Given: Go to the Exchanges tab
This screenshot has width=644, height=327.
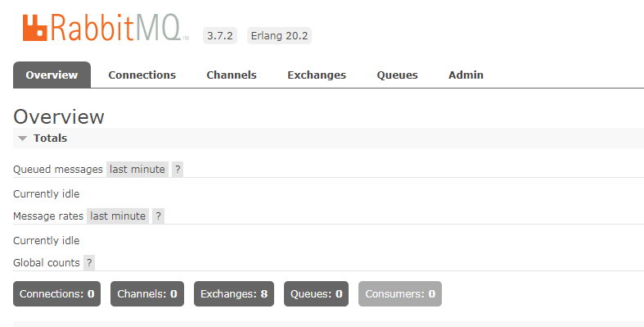Looking at the screenshot, I should click(x=317, y=75).
